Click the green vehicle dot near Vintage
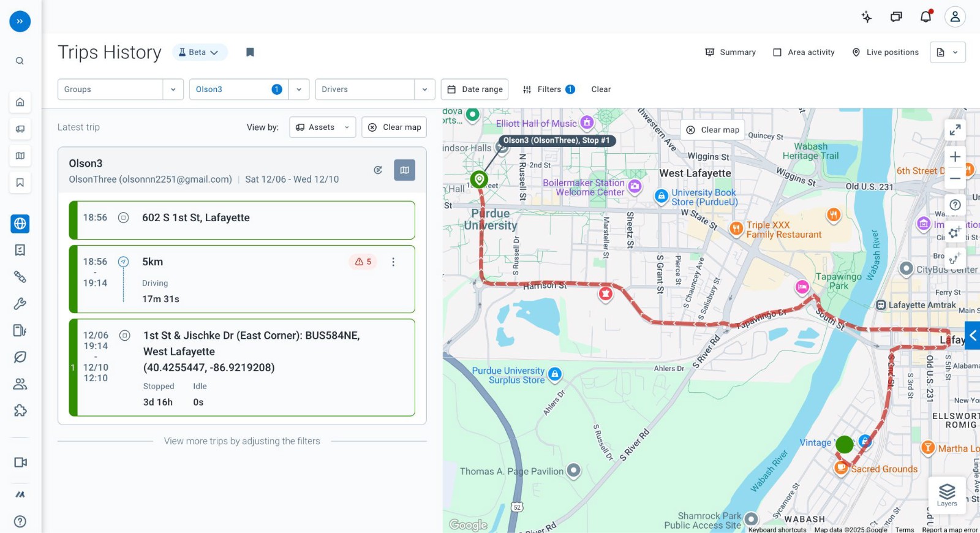The width and height of the screenshot is (980, 533). tap(845, 445)
